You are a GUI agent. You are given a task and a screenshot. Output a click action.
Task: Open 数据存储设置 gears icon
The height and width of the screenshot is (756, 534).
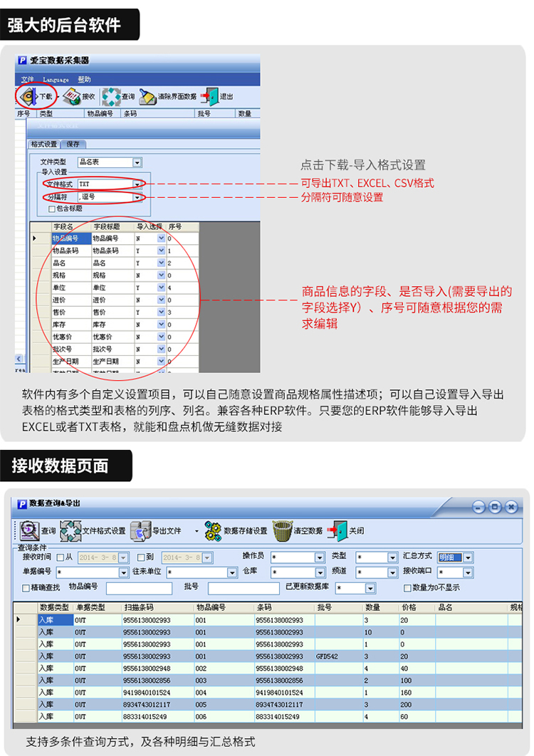tap(213, 531)
